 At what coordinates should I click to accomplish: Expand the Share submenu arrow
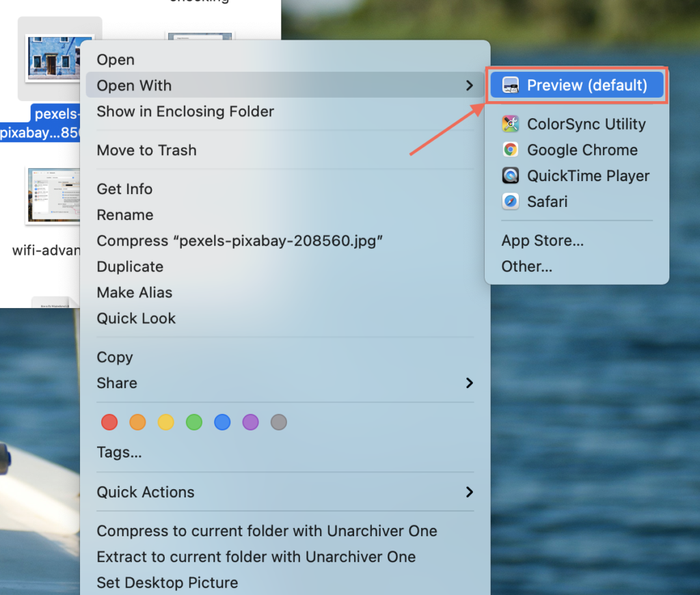tap(469, 383)
